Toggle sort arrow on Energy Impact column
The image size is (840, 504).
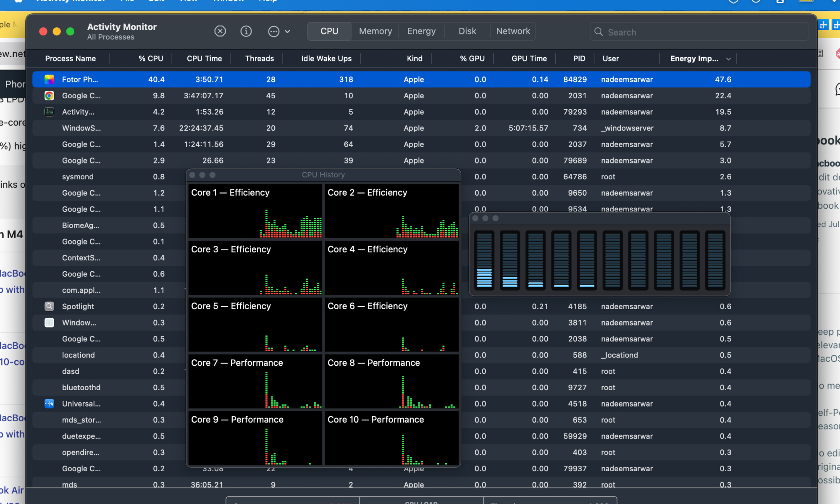[x=728, y=59]
